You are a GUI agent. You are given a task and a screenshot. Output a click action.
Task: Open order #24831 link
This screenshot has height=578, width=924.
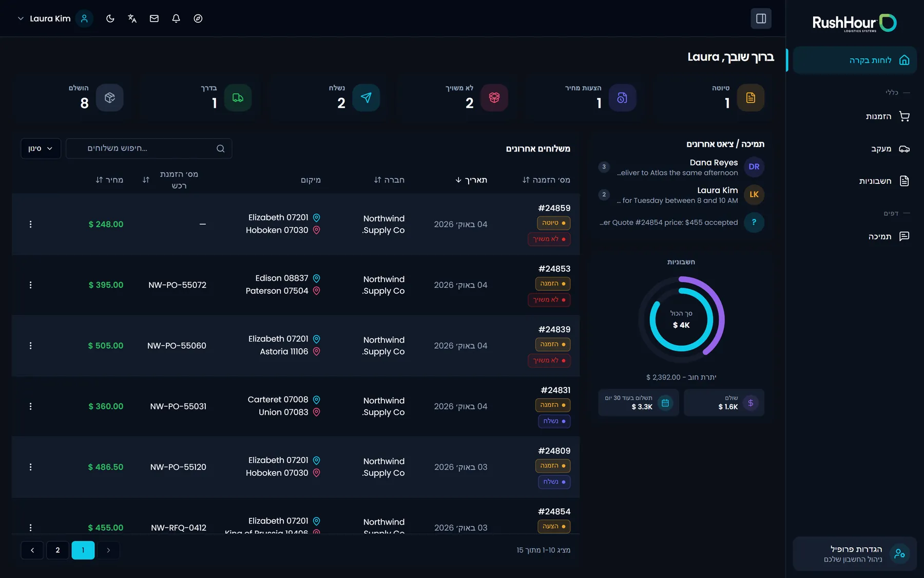point(555,390)
